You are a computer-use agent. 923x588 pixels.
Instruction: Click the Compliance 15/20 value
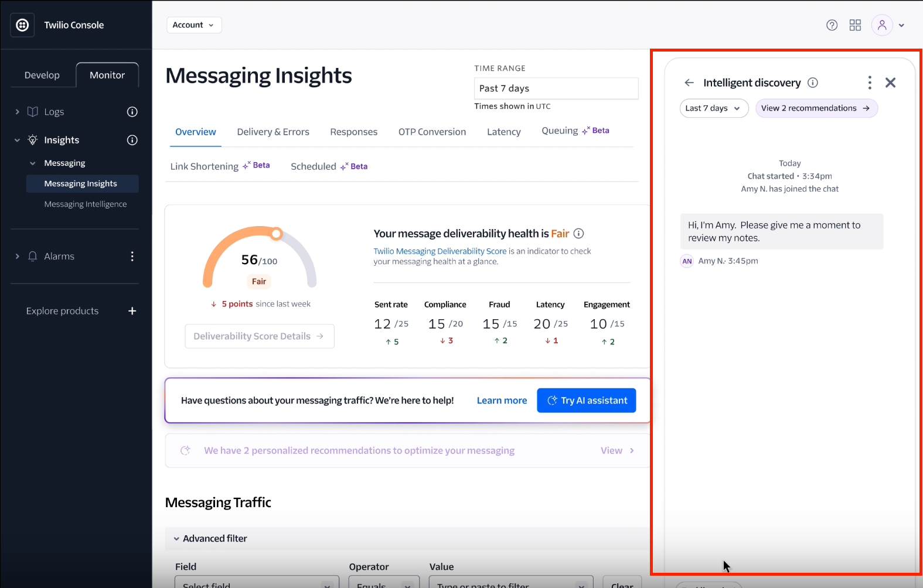click(445, 324)
